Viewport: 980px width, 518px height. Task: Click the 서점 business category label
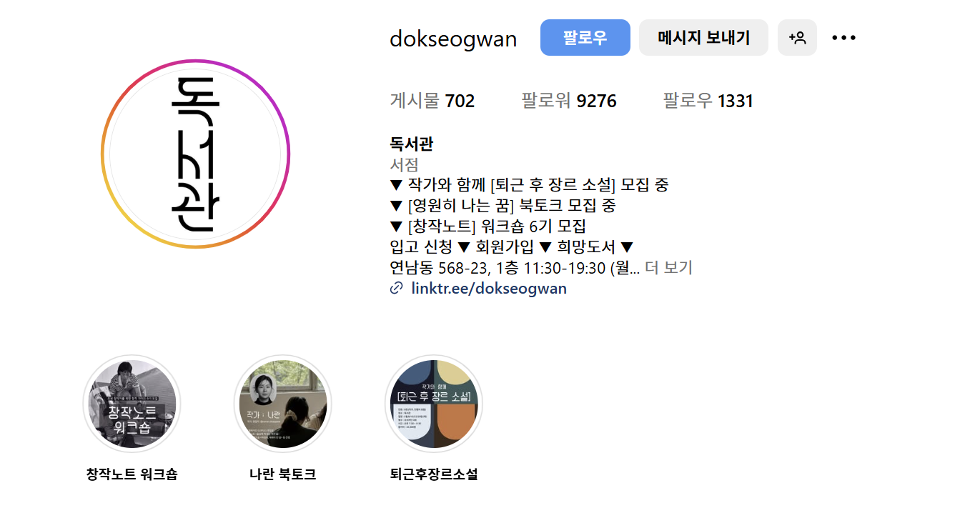pyautogui.click(x=404, y=164)
